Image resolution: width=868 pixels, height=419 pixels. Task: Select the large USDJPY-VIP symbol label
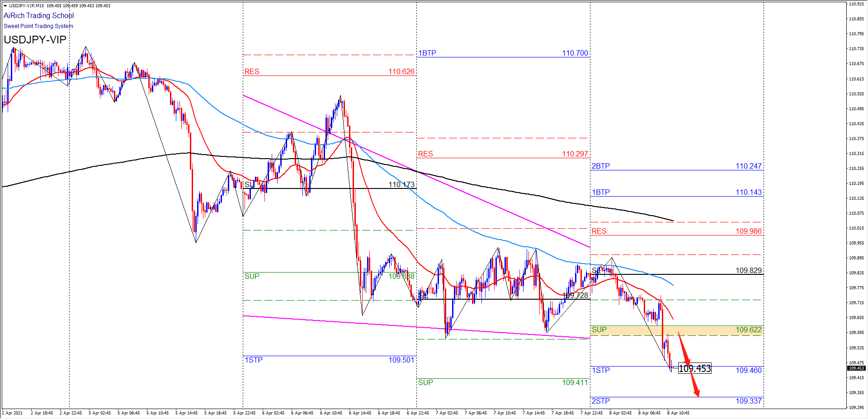(35, 40)
